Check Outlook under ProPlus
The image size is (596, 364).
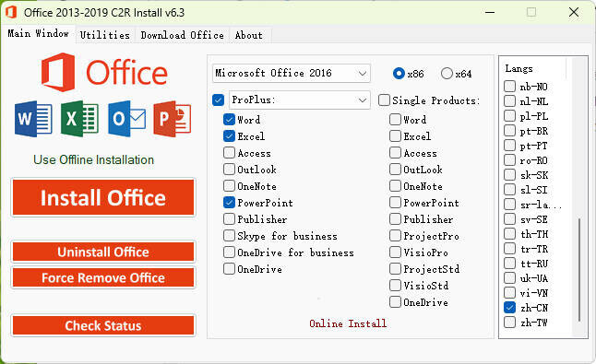(229, 170)
